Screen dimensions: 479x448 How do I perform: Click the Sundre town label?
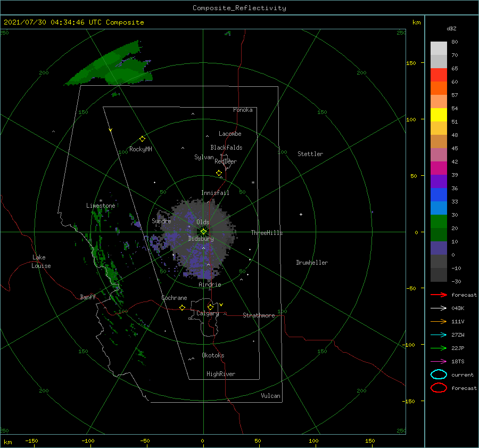(x=161, y=221)
